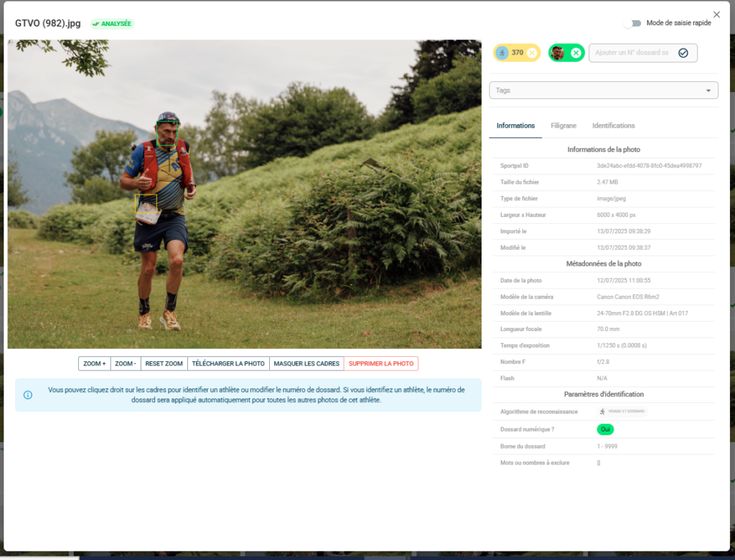The image size is (735, 560).
Task: Select the green face detection frame
Action: tap(167, 134)
